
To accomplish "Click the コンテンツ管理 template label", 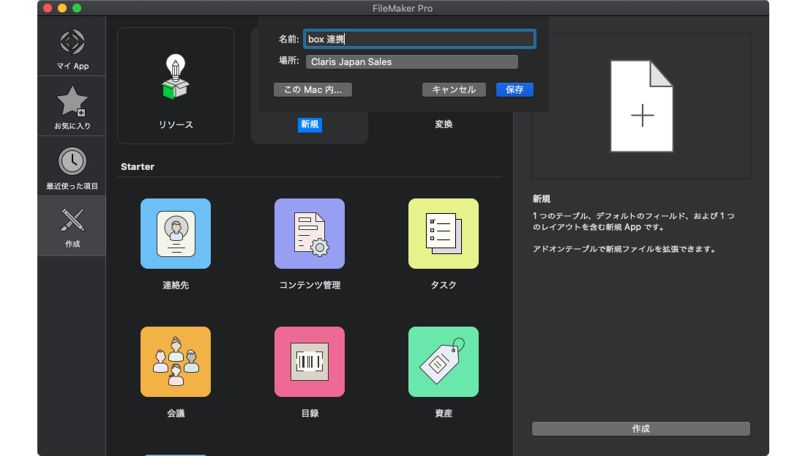I will click(x=310, y=285).
